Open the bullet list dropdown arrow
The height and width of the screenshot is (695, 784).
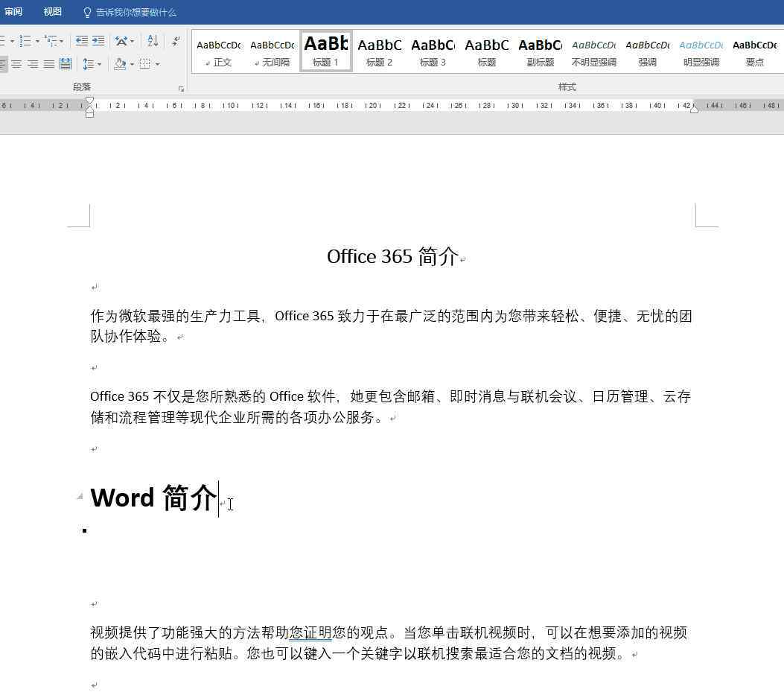point(12,41)
